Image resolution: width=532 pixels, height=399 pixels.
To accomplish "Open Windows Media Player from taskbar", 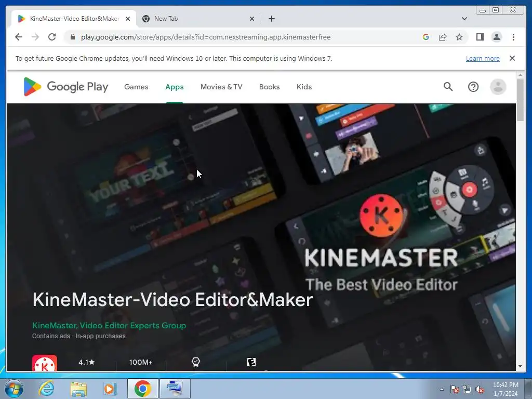I will (x=109, y=389).
